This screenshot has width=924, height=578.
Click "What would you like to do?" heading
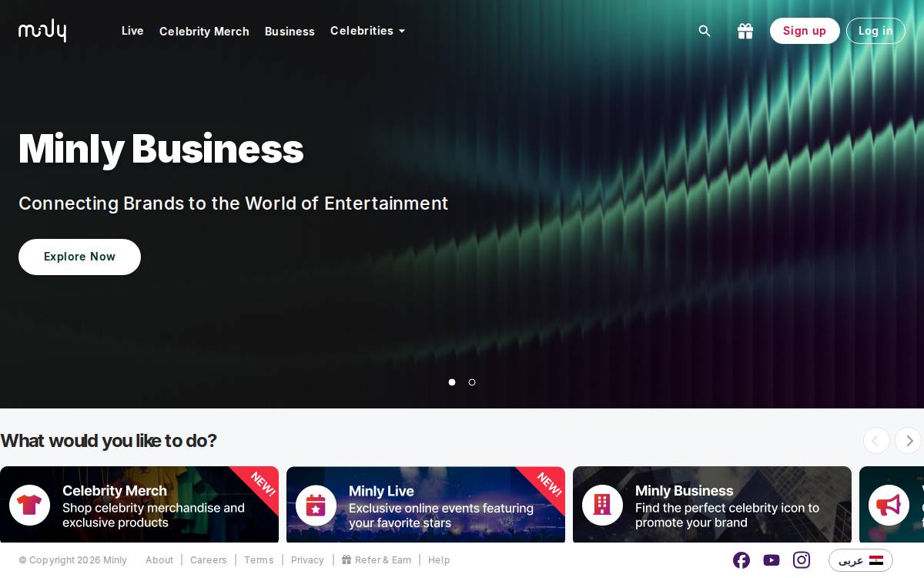pos(109,441)
